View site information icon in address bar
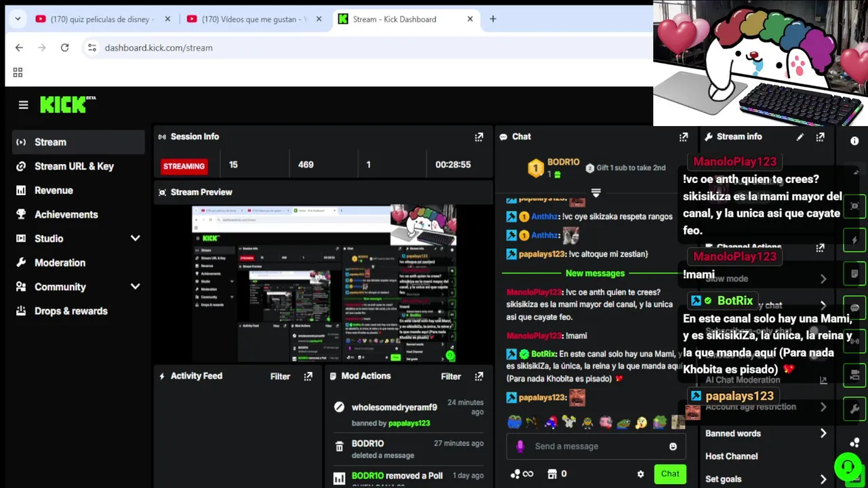Screen dimensions: 868x488 click(92, 47)
